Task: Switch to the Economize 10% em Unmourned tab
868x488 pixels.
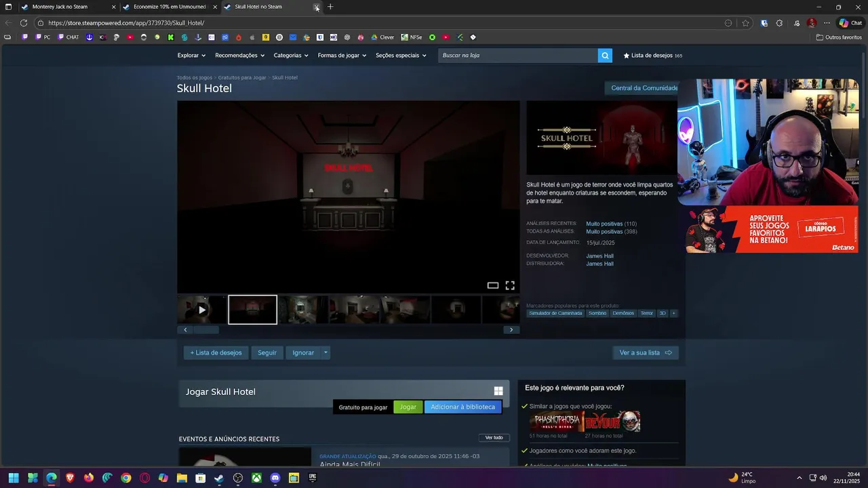Action: point(170,7)
